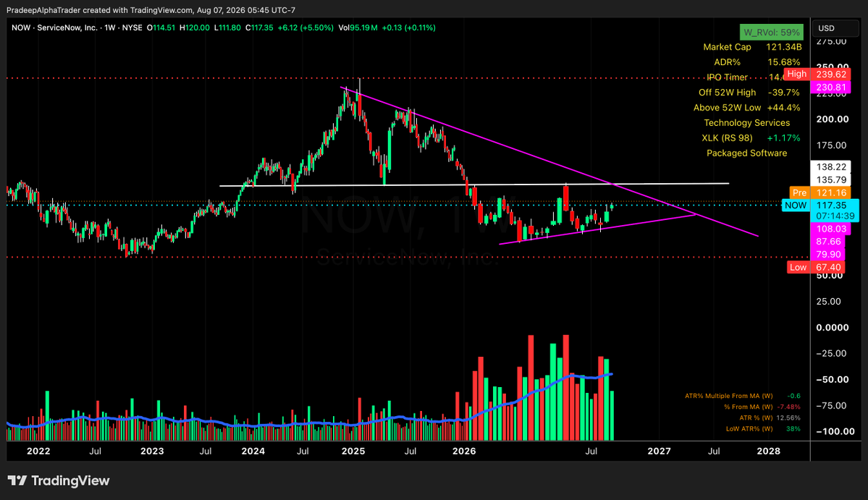The height and width of the screenshot is (500, 868).
Task: Select the red Low 67.40 price label
Action: click(x=817, y=267)
